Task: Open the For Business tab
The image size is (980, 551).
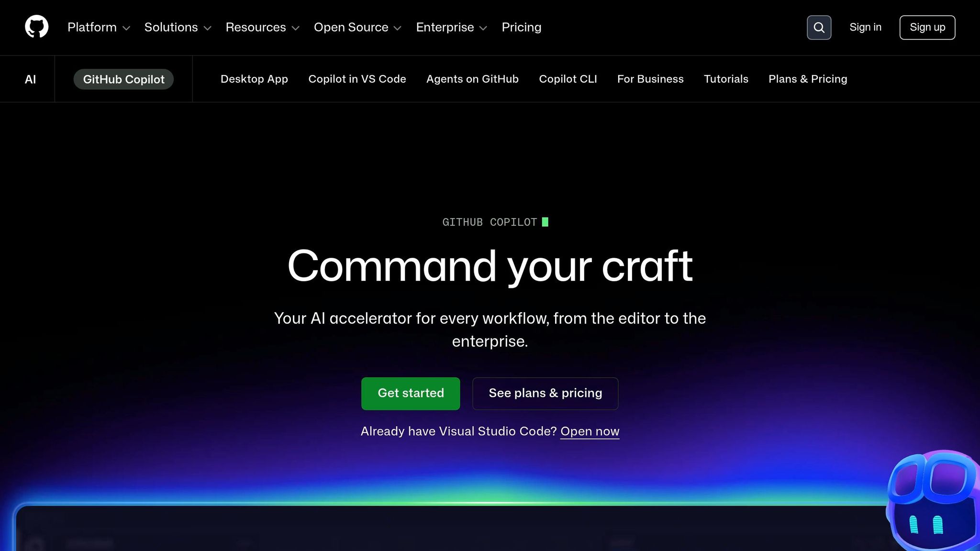Action: (x=650, y=79)
